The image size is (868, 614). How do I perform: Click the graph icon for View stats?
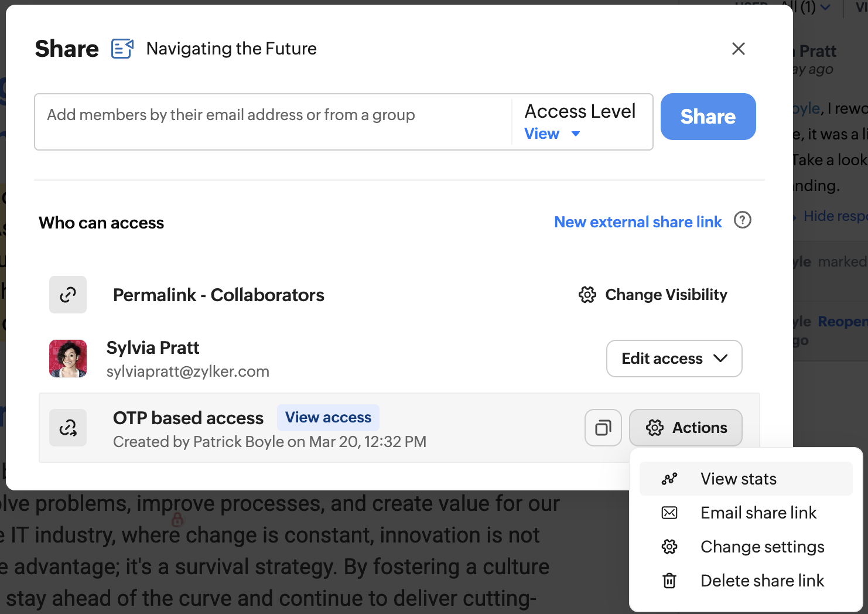[669, 479]
